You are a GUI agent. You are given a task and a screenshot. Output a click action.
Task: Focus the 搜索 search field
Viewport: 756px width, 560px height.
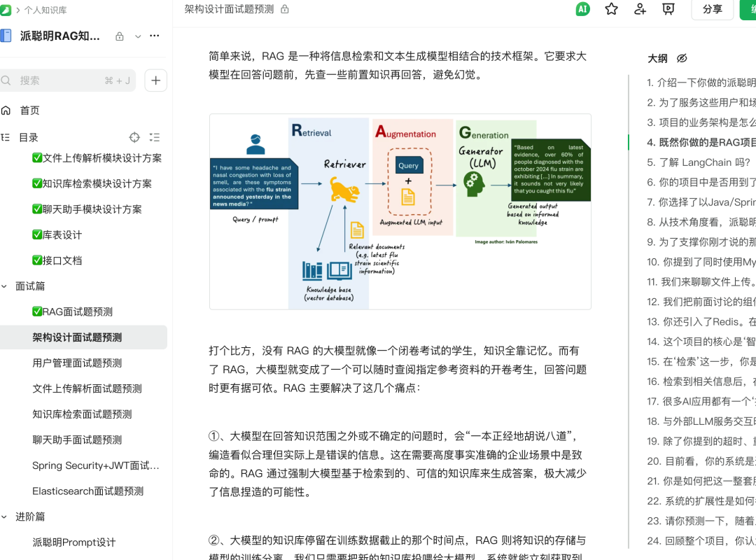[68, 80]
